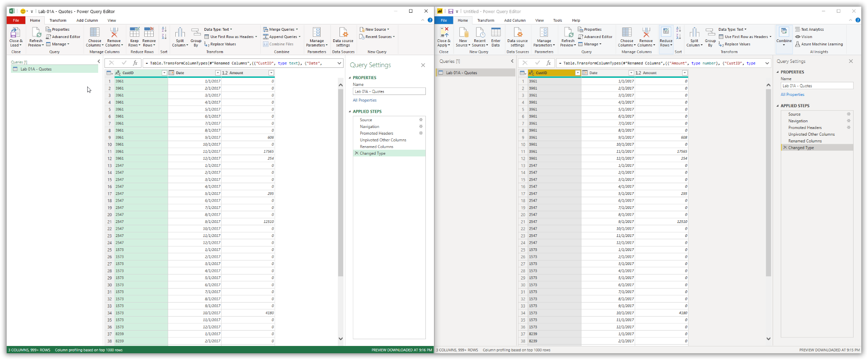Collapse APPLIED STEPS section in the Excel editor
This screenshot has height=360, width=868.
point(350,111)
